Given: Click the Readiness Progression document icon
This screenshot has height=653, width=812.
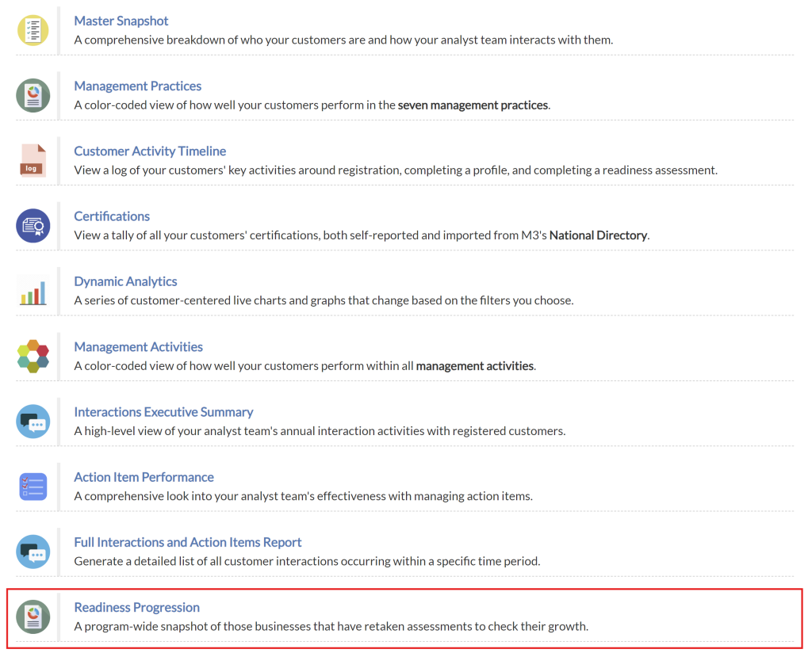Looking at the screenshot, I should point(33,617).
